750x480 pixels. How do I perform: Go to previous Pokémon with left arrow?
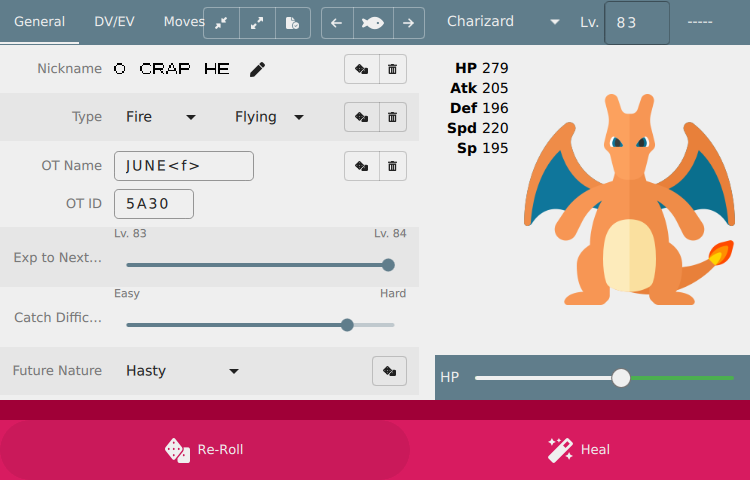(x=337, y=23)
